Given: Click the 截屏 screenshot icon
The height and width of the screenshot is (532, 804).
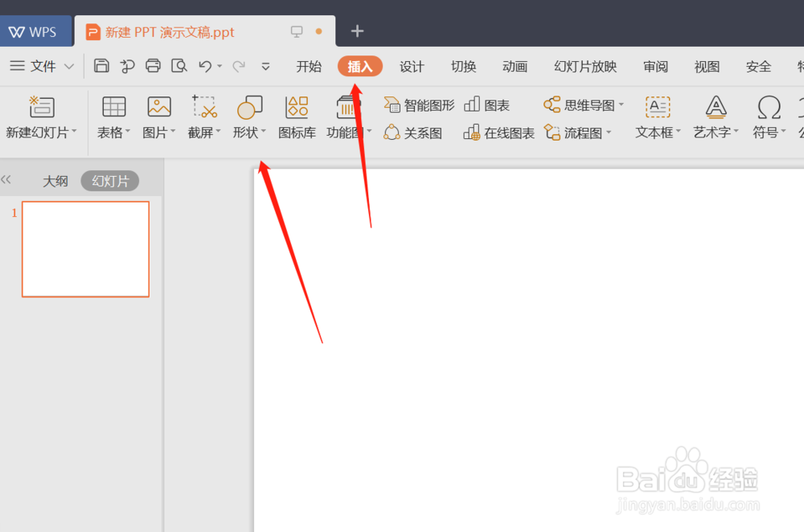Looking at the screenshot, I should [x=204, y=107].
